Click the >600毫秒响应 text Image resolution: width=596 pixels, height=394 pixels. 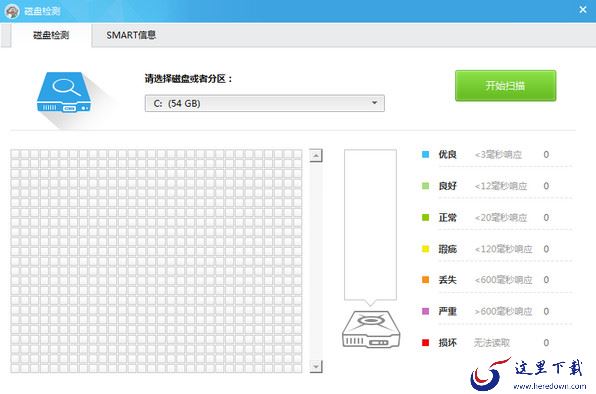point(503,312)
